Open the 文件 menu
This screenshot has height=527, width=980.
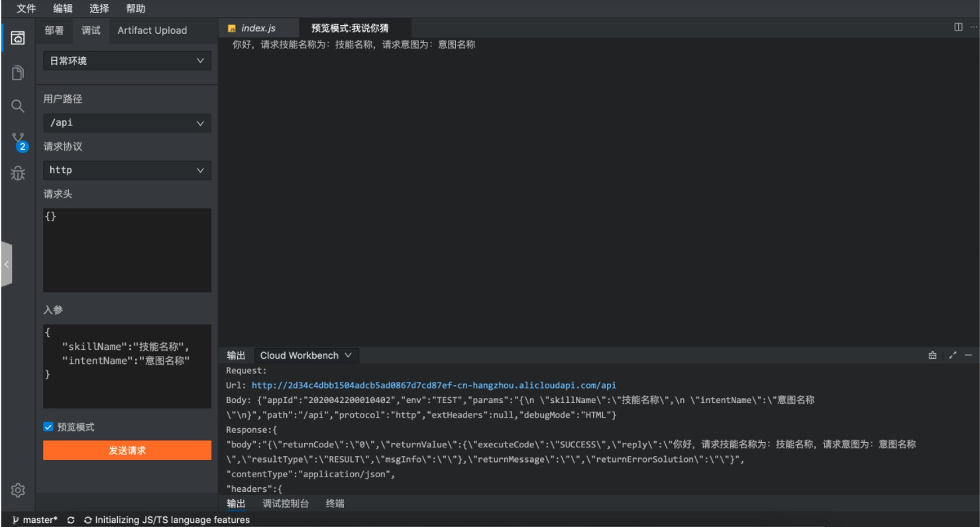pos(27,9)
